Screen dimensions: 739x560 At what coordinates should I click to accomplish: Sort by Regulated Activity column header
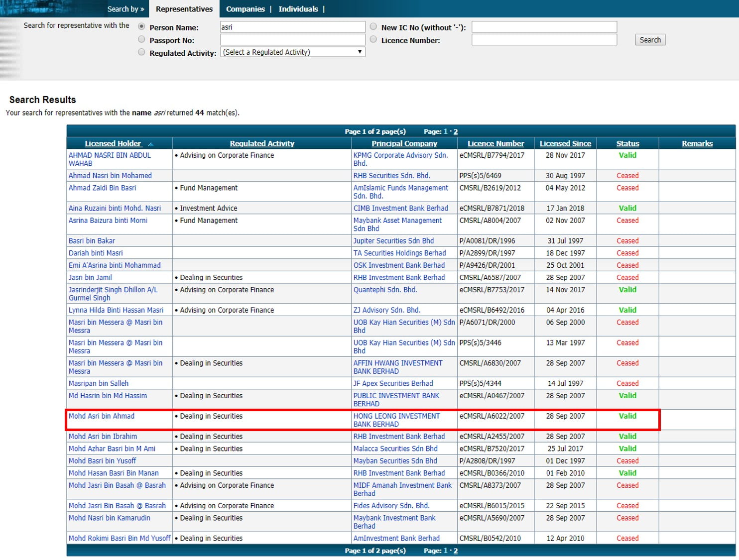[x=262, y=143]
